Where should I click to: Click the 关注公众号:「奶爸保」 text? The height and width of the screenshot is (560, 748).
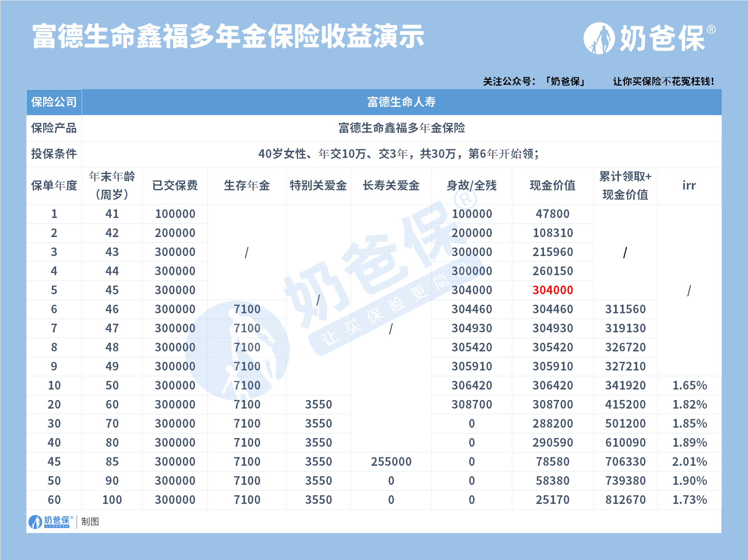(x=535, y=81)
